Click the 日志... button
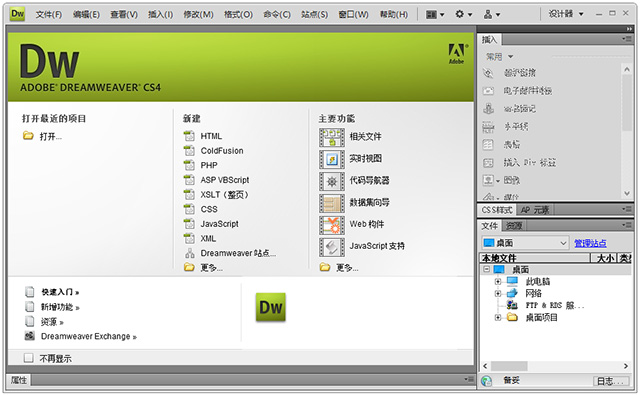The image size is (640, 395). (x=611, y=381)
